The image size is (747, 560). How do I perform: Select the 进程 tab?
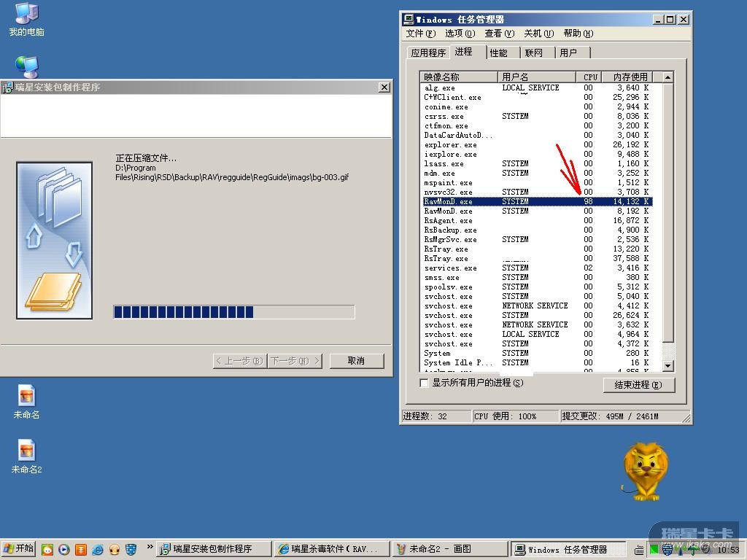point(466,52)
